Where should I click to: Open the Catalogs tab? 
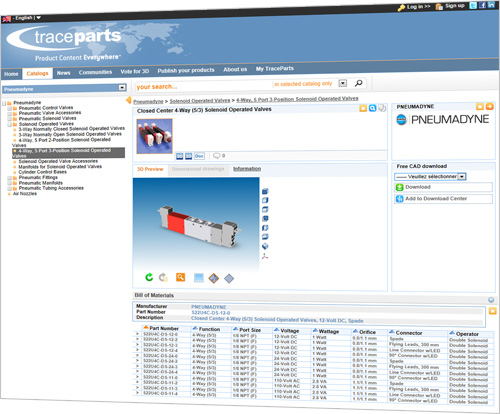point(37,73)
